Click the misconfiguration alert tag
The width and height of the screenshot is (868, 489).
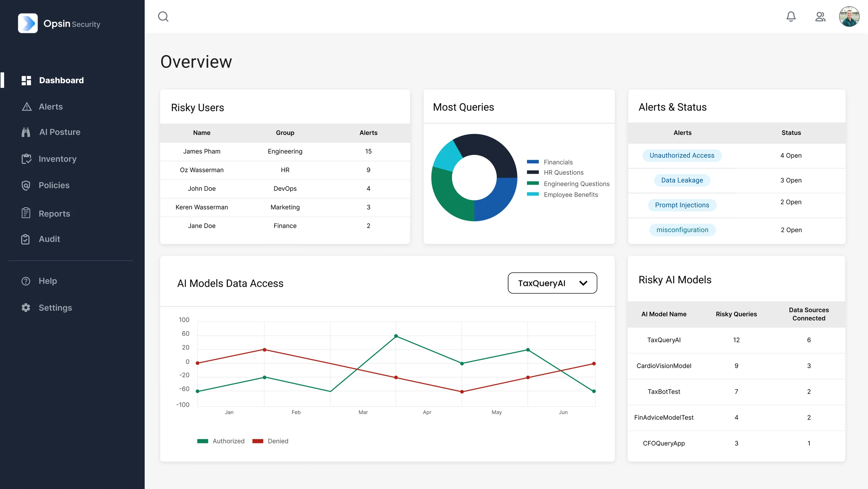tap(682, 230)
